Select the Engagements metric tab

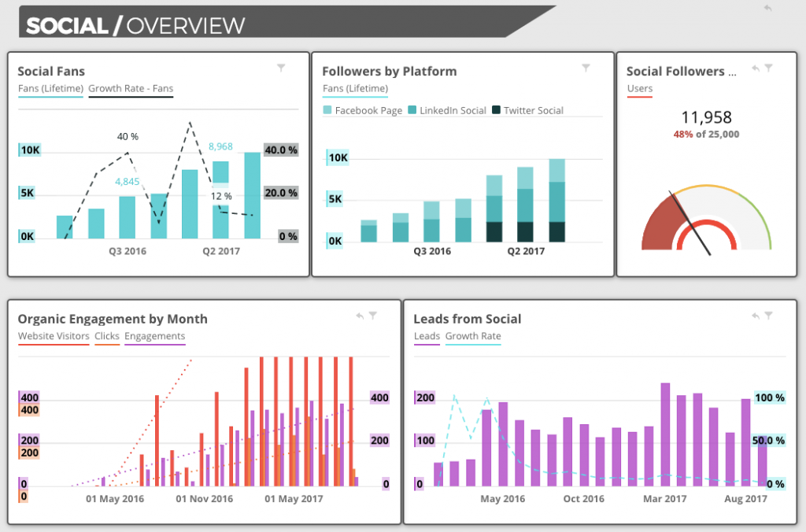pyautogui.click(x=155, y=336)
